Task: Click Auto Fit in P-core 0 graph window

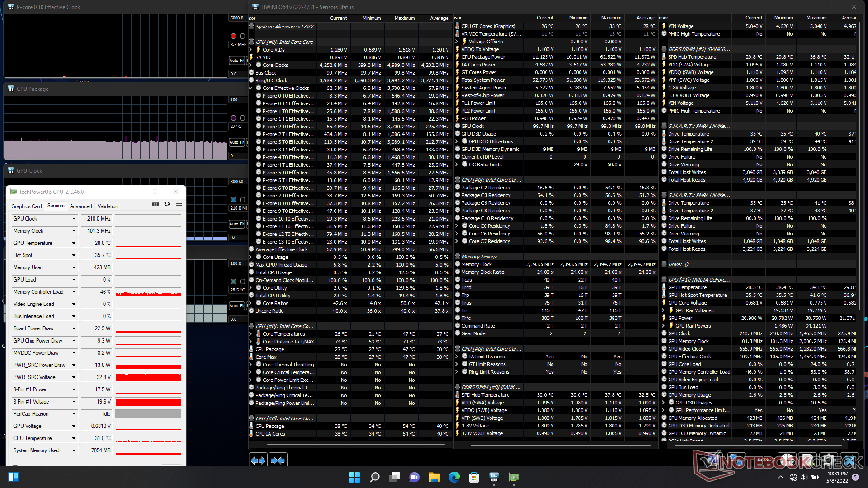Action: (236, 60)
